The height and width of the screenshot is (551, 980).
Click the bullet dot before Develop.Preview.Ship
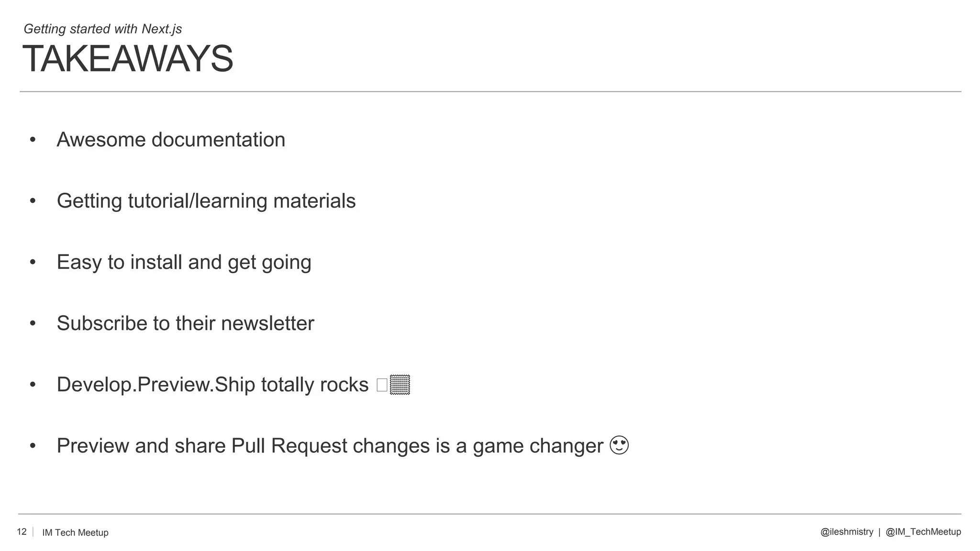point(33,385)
